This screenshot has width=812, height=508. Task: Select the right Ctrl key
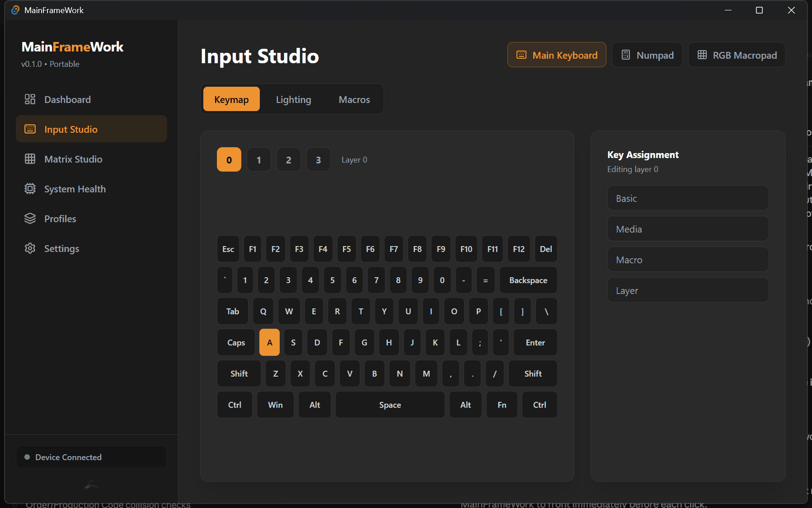tap(540, 405)
